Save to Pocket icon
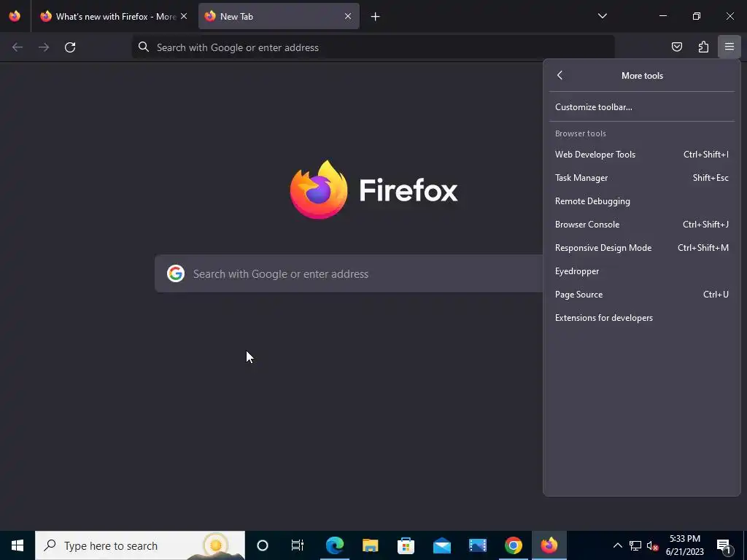 pyautogui.click(x=677, y=47)
